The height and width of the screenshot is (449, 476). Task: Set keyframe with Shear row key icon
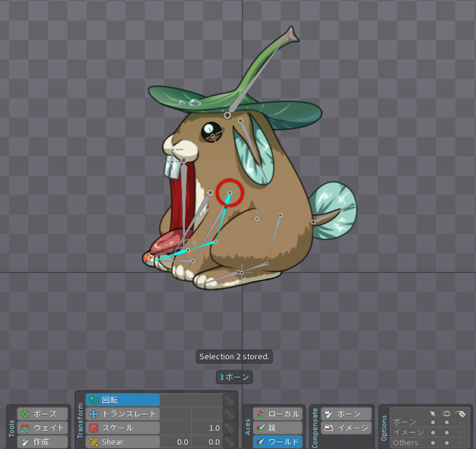(x=229, y=441)
